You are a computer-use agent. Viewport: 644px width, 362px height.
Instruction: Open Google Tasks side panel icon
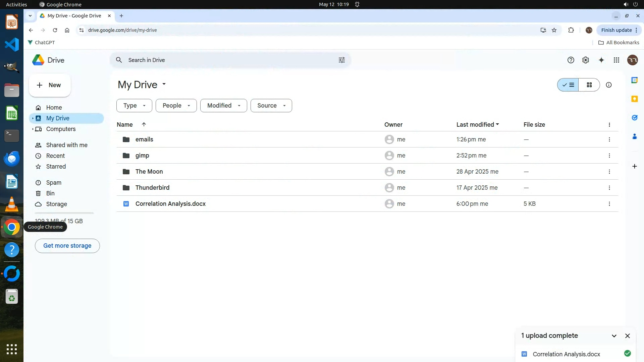coord(634,118)
